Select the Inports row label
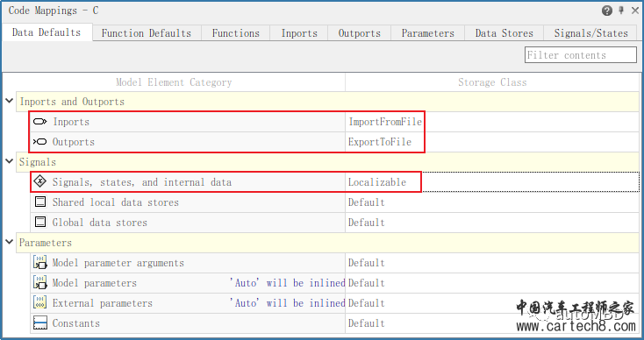Viewport: 644px width, 340px height. click(x=71, y=122)
